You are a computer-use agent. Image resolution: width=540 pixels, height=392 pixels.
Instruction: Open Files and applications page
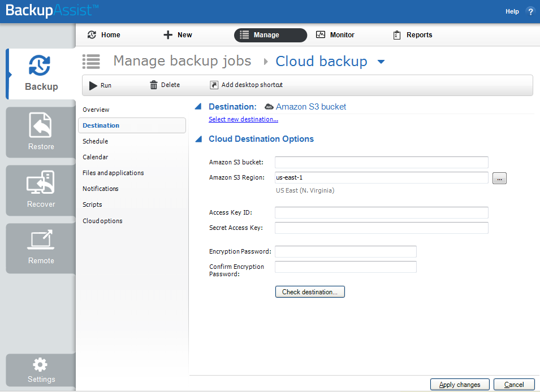tap(113, 173)
